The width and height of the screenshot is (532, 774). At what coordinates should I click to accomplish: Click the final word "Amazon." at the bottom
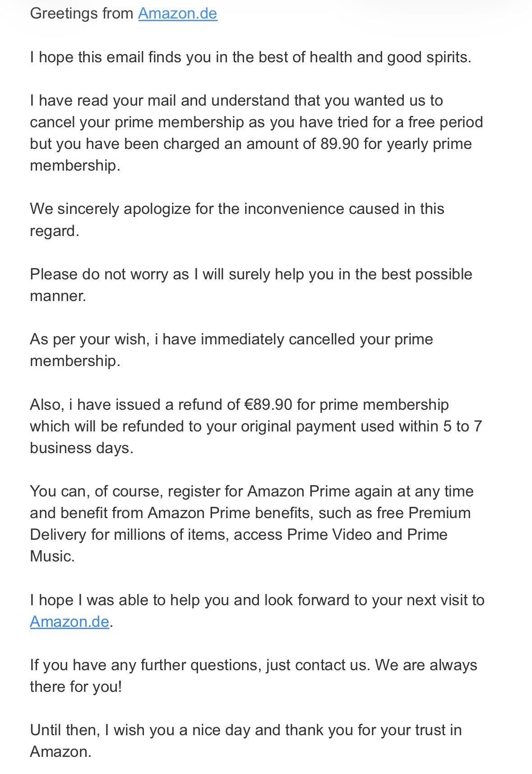60,752
